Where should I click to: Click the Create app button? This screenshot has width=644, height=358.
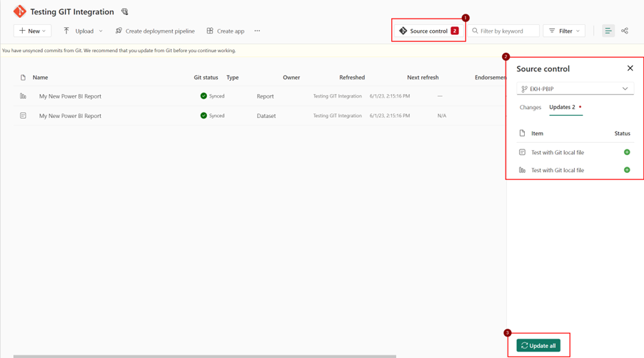click(x=225, y=31)
